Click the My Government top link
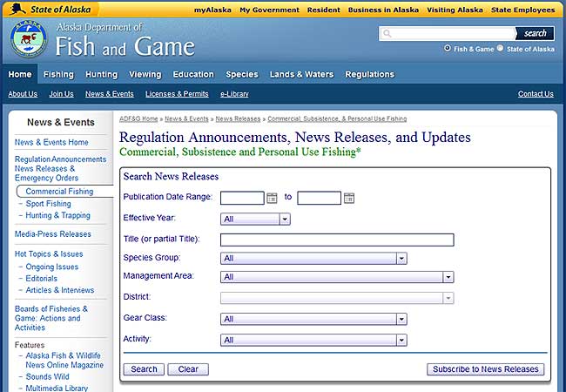Screen dimensions: 566x392 pos(269,10)
